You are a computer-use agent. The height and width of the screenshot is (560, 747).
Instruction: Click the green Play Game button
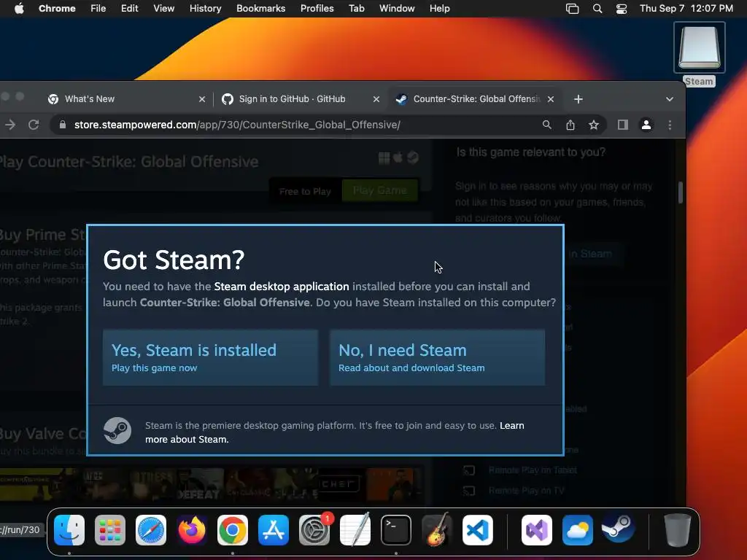[x=379, y=190]
